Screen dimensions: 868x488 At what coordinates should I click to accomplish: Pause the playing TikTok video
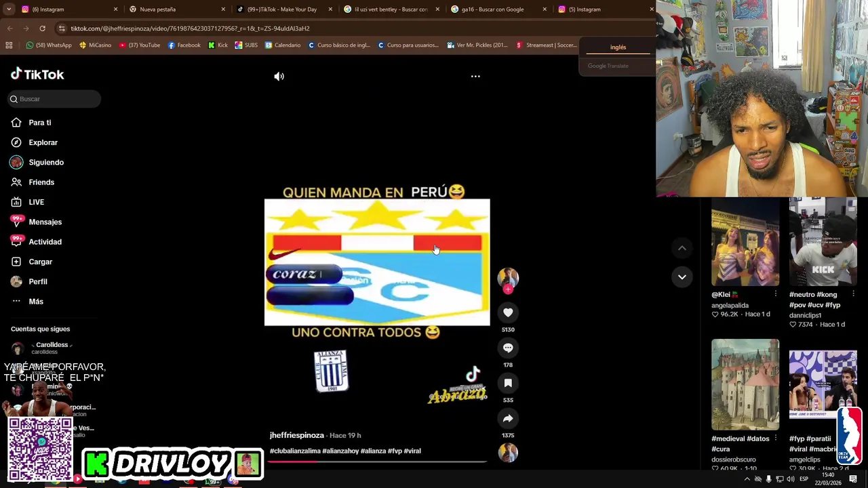(377, 262)
